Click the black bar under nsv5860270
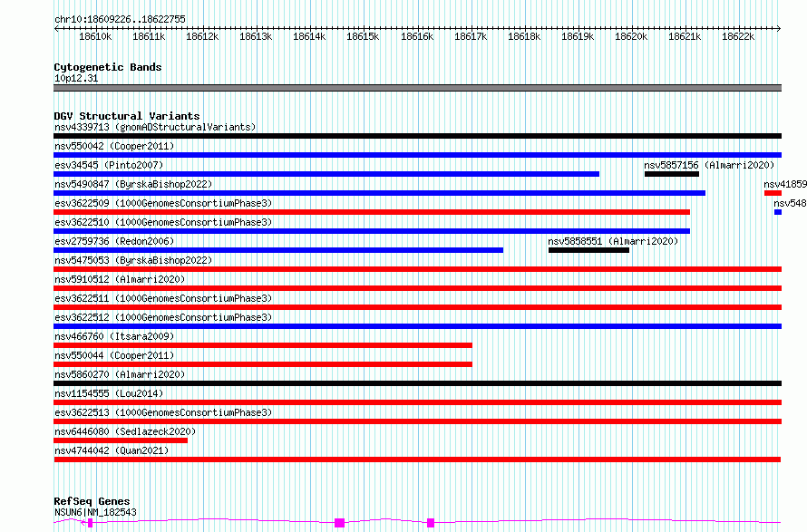The image size is (807, 532). pos(417,383)
